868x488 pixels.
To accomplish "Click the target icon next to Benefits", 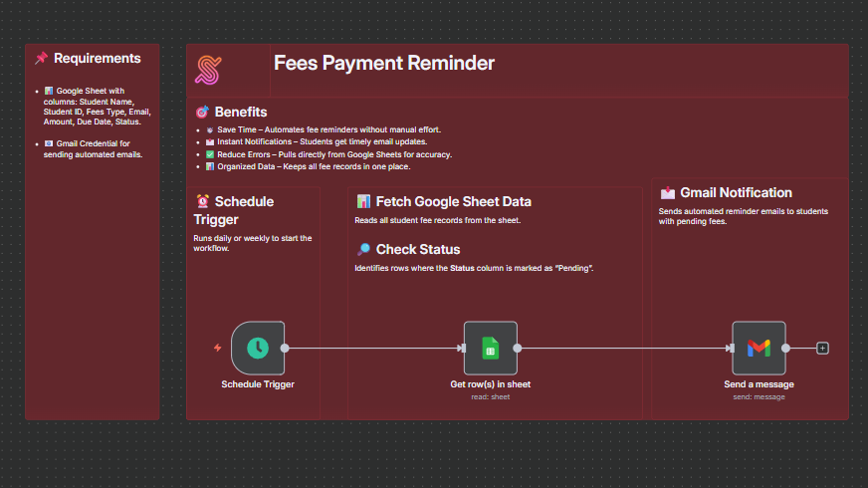I will pos(202,112).
